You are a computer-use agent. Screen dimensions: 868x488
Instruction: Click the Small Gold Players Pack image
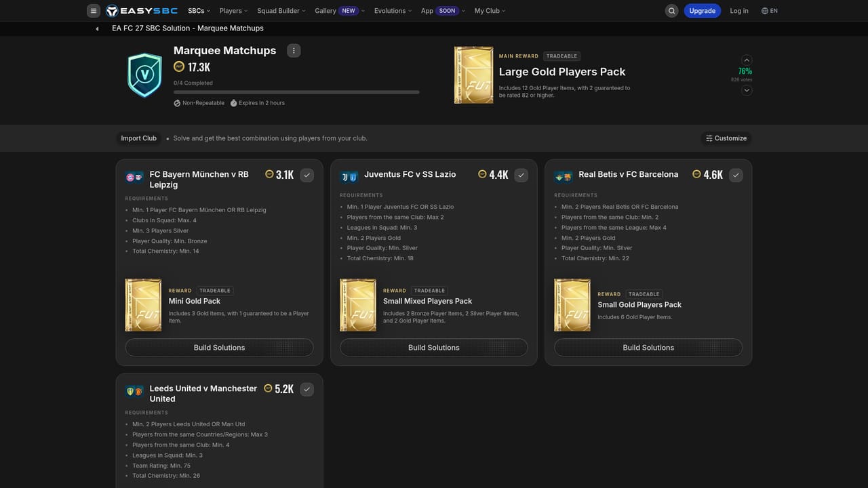pos(572,305)
